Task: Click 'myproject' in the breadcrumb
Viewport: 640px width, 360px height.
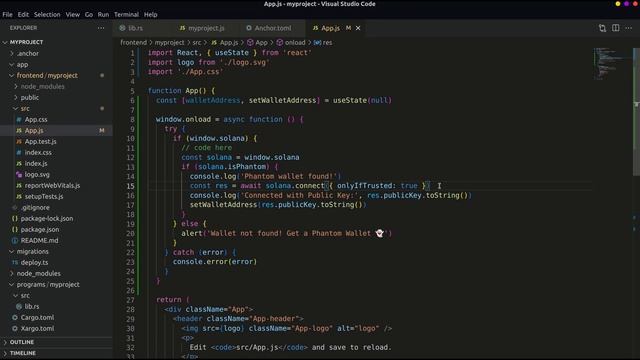Action: tap(169, 42)
